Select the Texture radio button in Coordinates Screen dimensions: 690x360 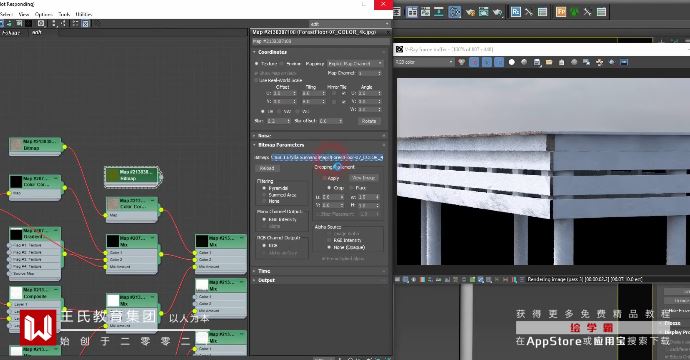pyautogui.click(x=257, y=64)
